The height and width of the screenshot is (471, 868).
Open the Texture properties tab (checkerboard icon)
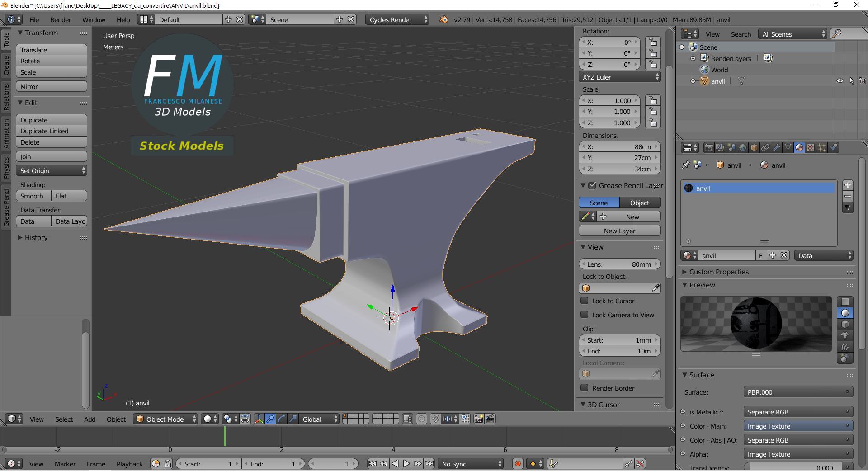(x=811, y=148)
